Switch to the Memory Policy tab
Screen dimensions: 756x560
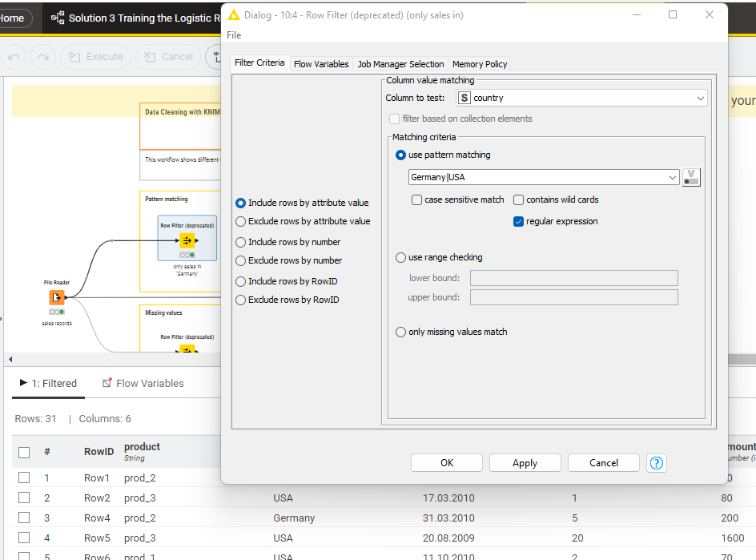click(x=479, y=64)
